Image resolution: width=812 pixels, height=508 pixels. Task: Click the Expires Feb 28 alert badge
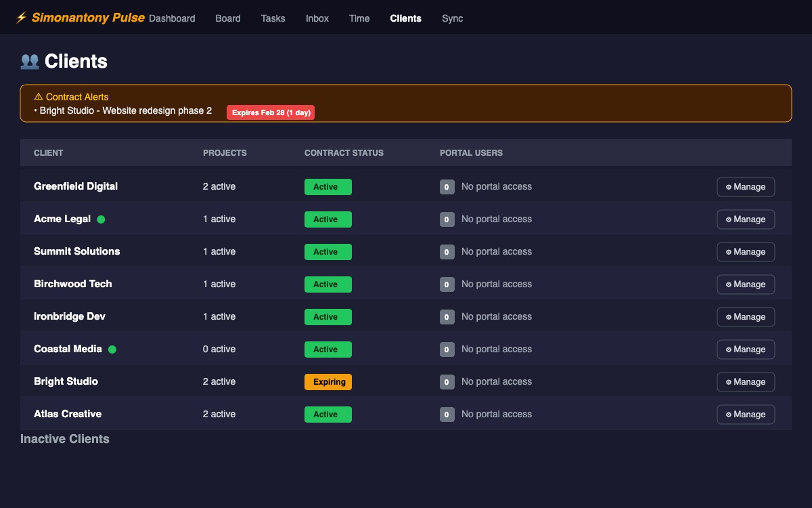click(271, 112)
